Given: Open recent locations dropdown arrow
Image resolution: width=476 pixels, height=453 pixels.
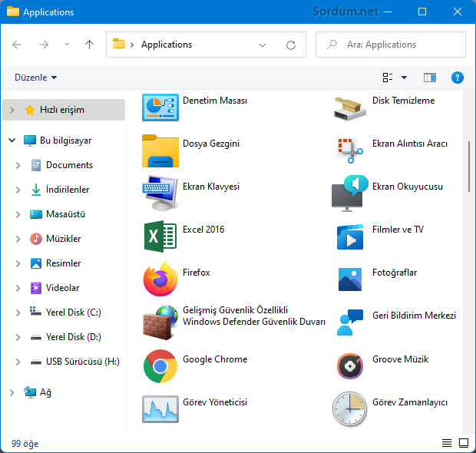Looking at the screenshot, I should (x=67, y=45).
